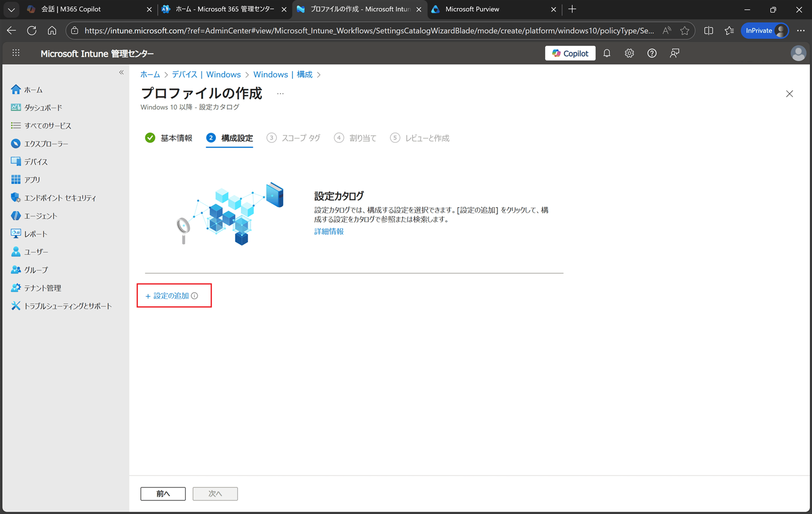The width and height of the screenshot is (812, 514).
Task: Open the エージェント icon
Action: click(16, 215)
